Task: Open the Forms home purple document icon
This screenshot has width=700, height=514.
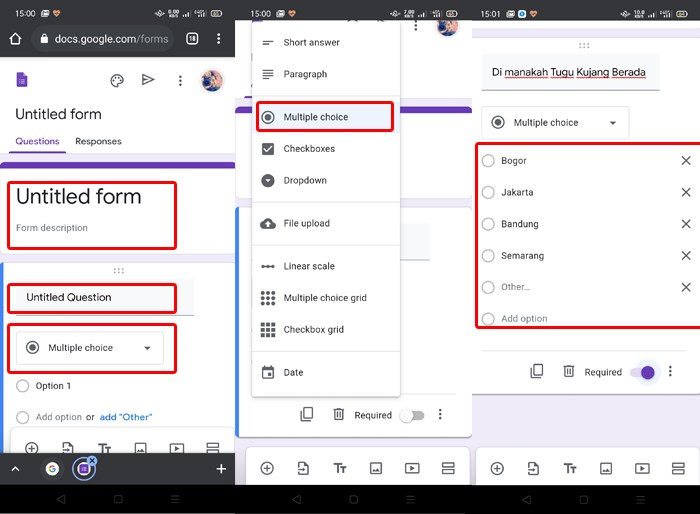Action: coord(22,80)
